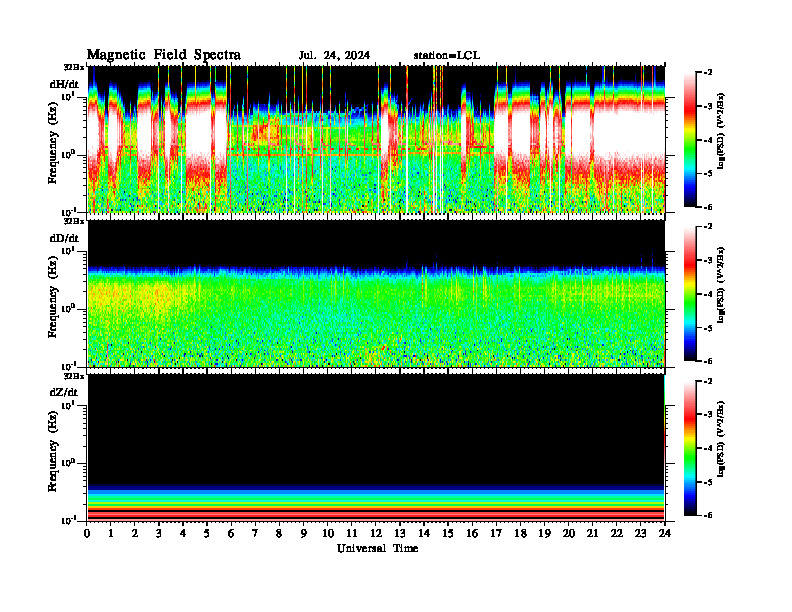Click hour tick "0" on Universal Time axis
Screen dimensions: 792x612
click(87, 533)
